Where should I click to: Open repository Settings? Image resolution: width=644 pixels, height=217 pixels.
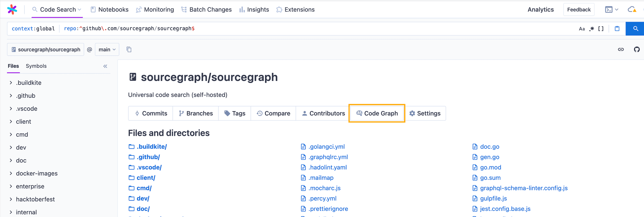click(425, 113)
